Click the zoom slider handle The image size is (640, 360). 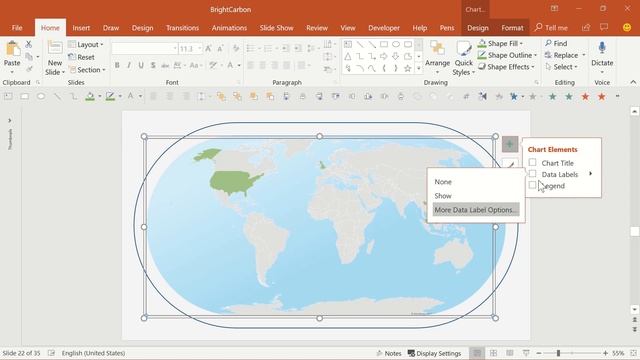[558, 353]
